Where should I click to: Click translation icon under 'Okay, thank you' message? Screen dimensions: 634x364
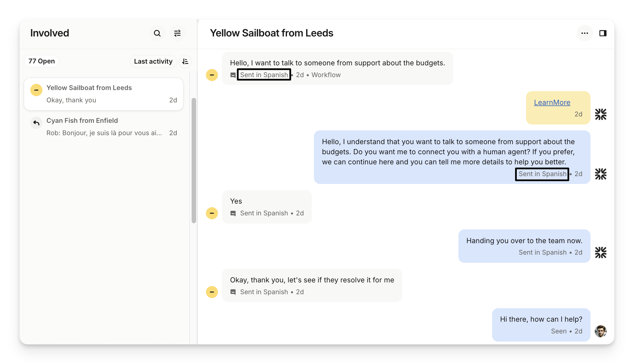pos(233,292)
